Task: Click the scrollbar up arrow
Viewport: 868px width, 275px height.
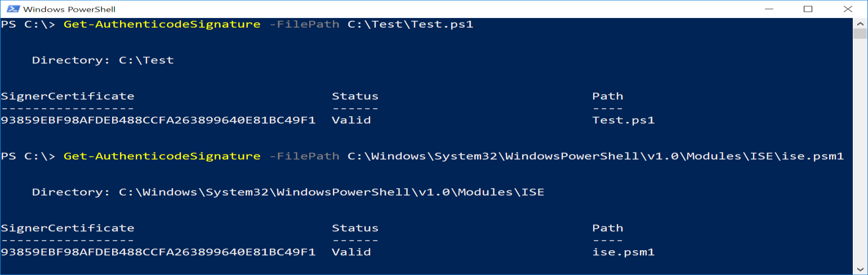Action: (x=860, y=24)
